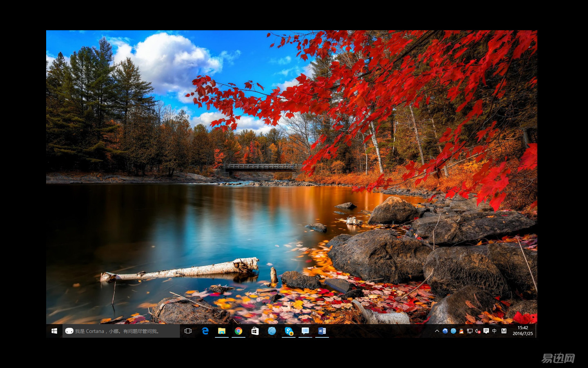
Task: Open blue sphere app between Store and Skype
Action: click(272, 331)
